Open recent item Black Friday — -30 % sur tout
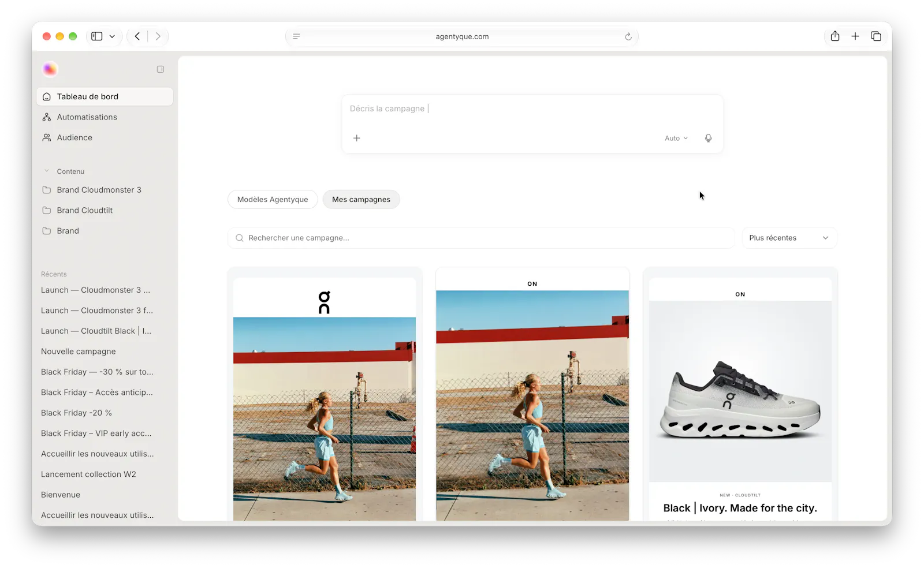This screenshot has height=568, width=924. point(97,372)
